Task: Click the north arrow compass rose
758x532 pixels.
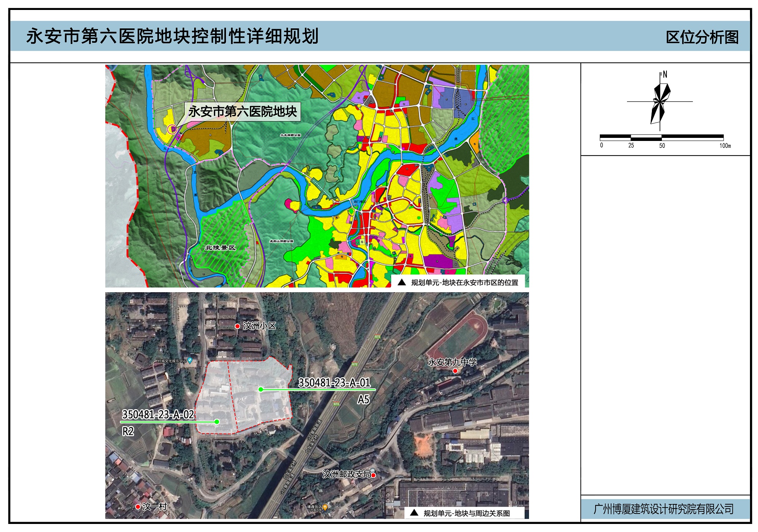Action: tap(660, 102)
